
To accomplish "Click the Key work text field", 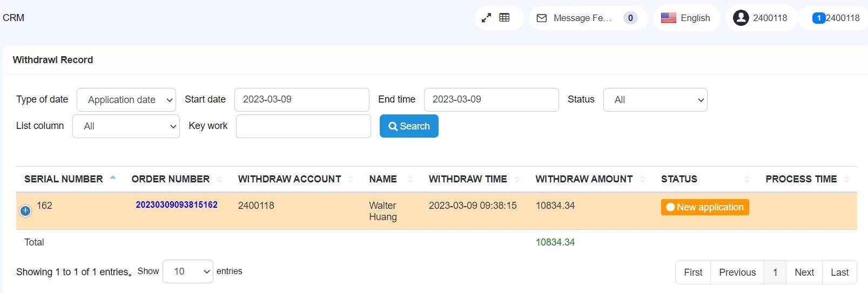I will click(303, 126).
